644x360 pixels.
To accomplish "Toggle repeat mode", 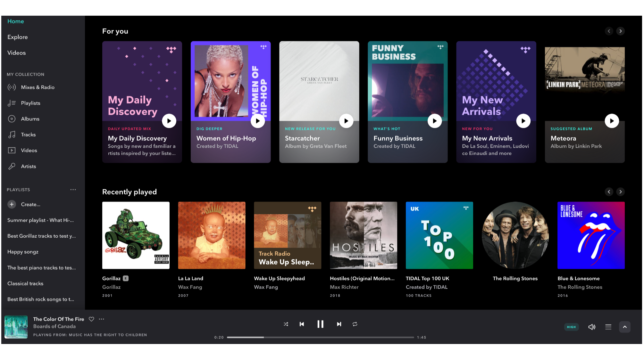I will (355, 324).
